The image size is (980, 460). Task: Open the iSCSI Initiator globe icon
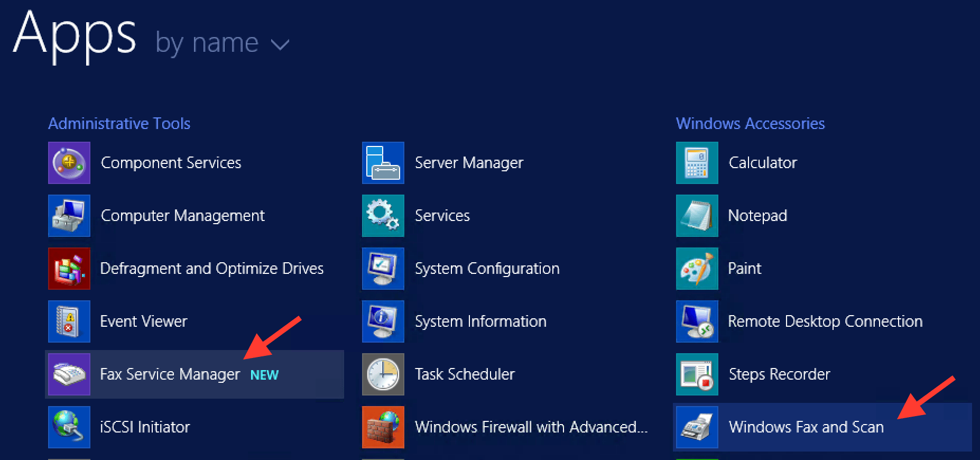click(69, 427)
